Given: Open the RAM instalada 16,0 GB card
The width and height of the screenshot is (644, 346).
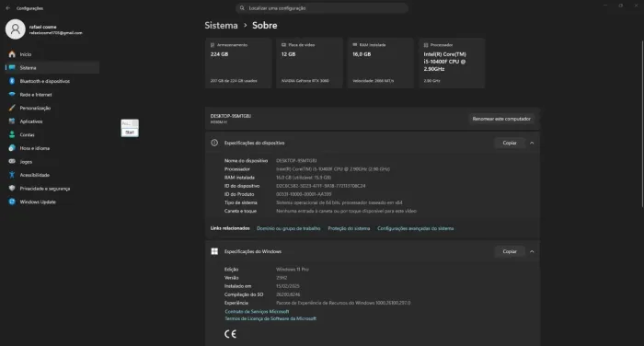Looking at the screenshot, I should (x=380, y=63).
